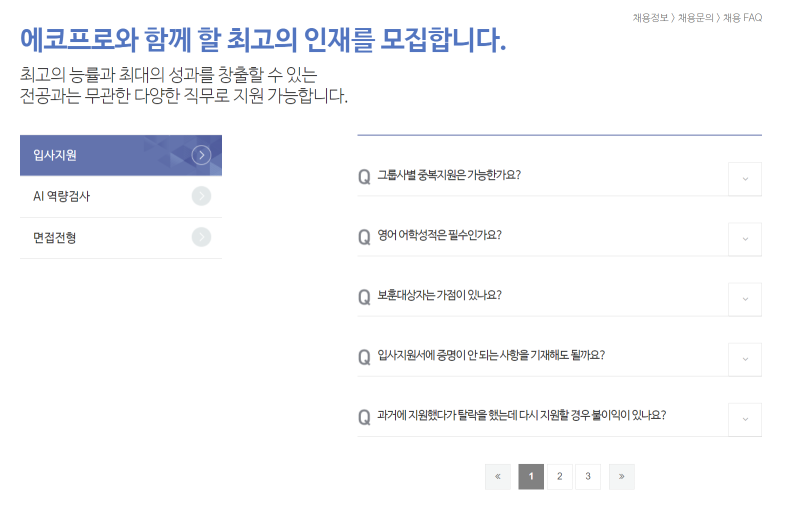Open page 3 of the FAQ
The width and height of the screenshot is (800, 507).
[x=588, y=477]
